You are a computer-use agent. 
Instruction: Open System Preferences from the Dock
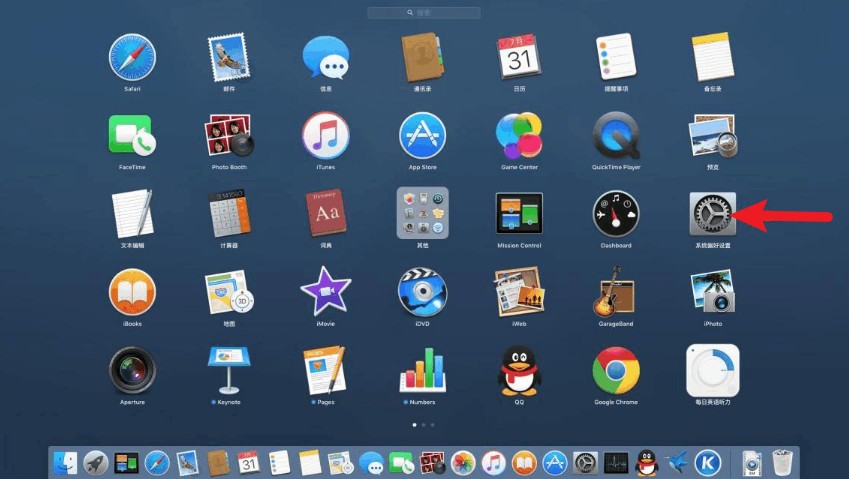[x=585, y=463]
